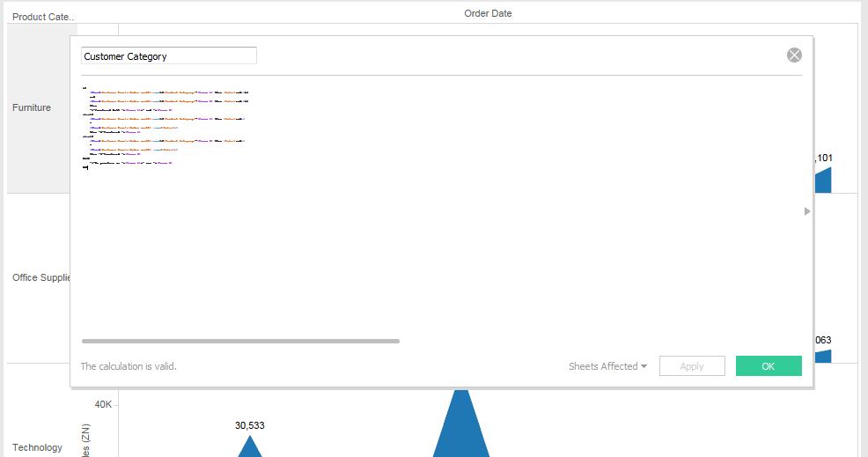This screenshot has width=868, height=457.
Task: Click the Order Date column header
Action: pos(488,13)
